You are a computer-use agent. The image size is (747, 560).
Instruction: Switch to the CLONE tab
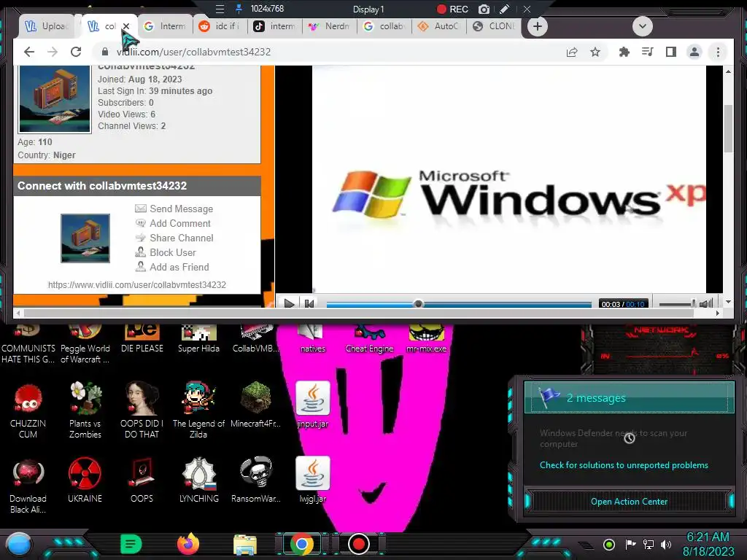pyautogui.click(x=494, y=26)
